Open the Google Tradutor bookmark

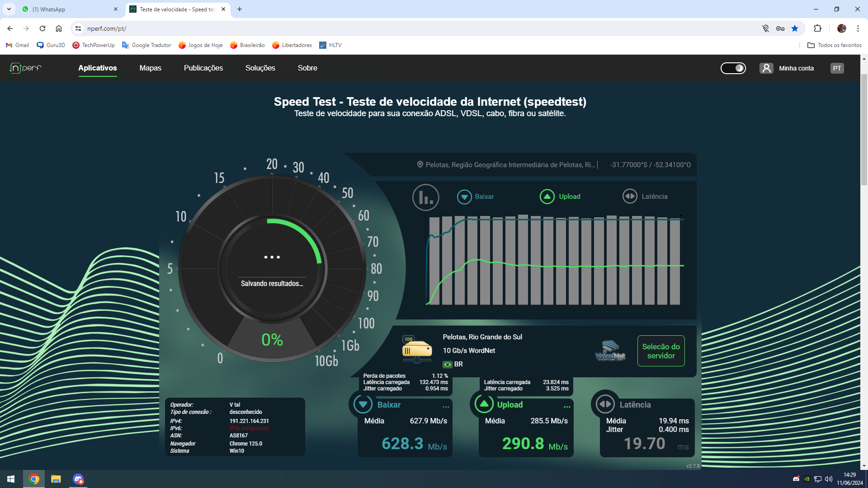click(x=146, y=45)
